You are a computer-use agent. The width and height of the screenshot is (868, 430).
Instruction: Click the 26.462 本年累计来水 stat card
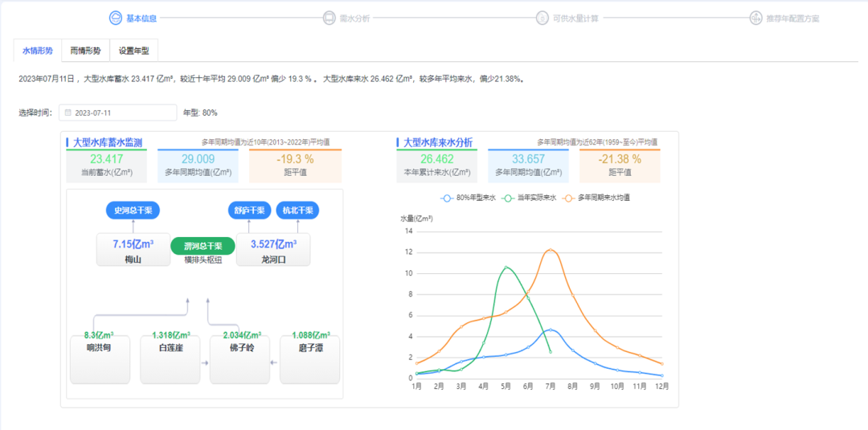[436, 166]
